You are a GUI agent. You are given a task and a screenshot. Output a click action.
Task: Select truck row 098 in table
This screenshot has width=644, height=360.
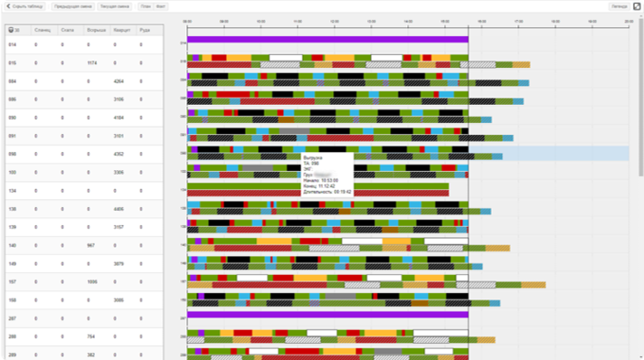pyautogui.click(x=84, y=154)
